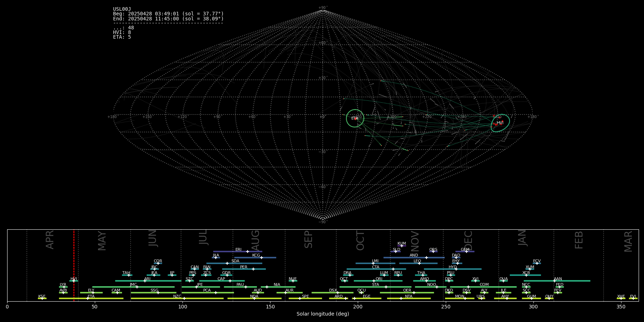This screenshot has height=322, width=644.
Task: Click the SLD shower label
Action: coord(396,250)
